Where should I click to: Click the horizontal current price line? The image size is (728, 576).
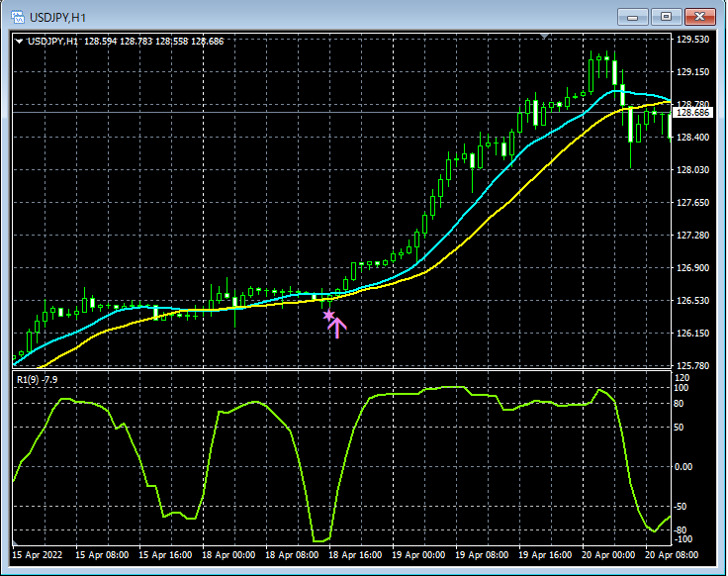(341, 113)
